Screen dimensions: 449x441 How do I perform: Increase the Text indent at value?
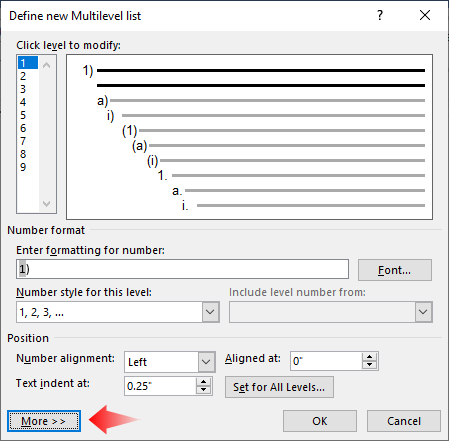pyautogui.click(x=203, y=382)
